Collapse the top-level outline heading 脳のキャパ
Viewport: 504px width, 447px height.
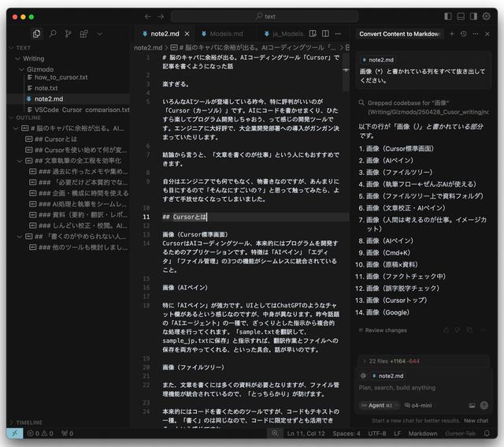click(16, 129)
